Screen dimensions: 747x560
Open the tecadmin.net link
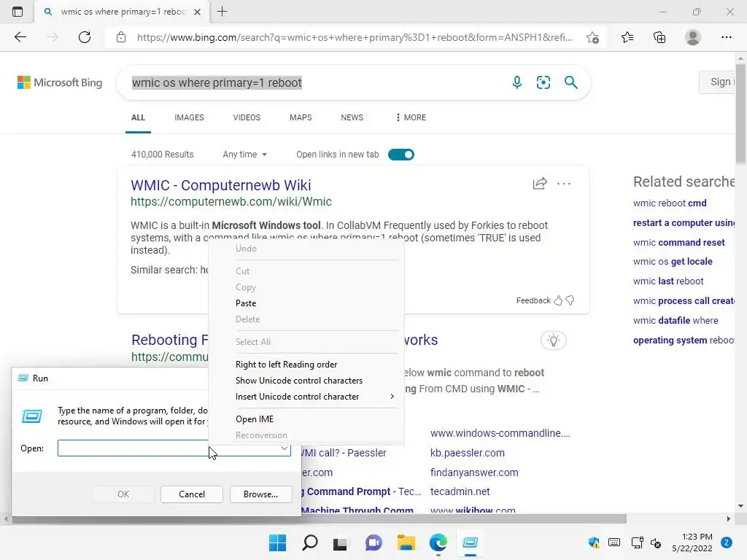pos(460,491)
